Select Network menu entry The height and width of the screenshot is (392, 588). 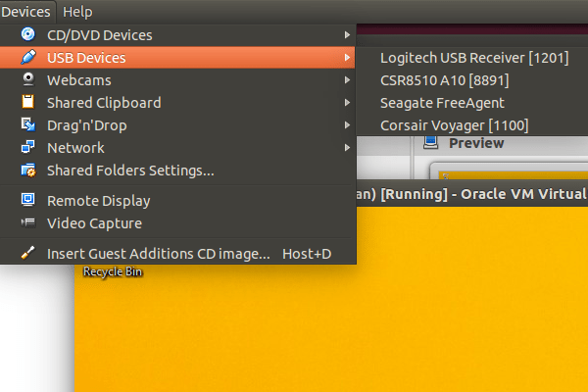point(177,147)
